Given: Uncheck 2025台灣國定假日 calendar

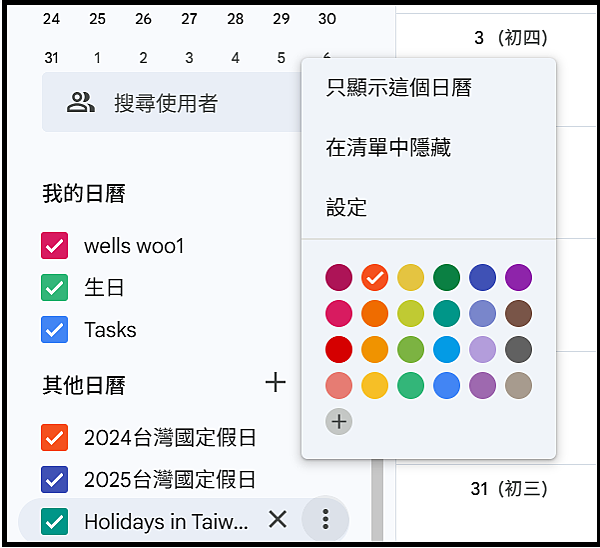Looking at the screenshot, I should tap(55, 479).
